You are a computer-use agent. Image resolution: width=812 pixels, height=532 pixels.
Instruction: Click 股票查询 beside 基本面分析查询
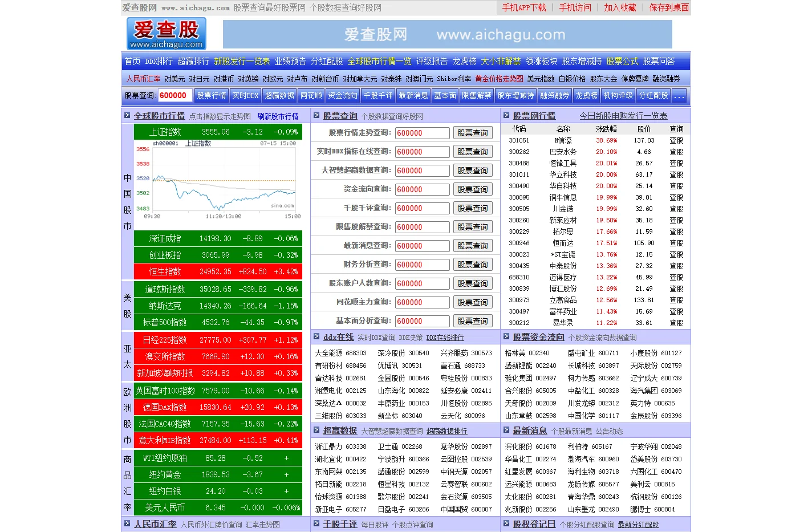(473, 321)
